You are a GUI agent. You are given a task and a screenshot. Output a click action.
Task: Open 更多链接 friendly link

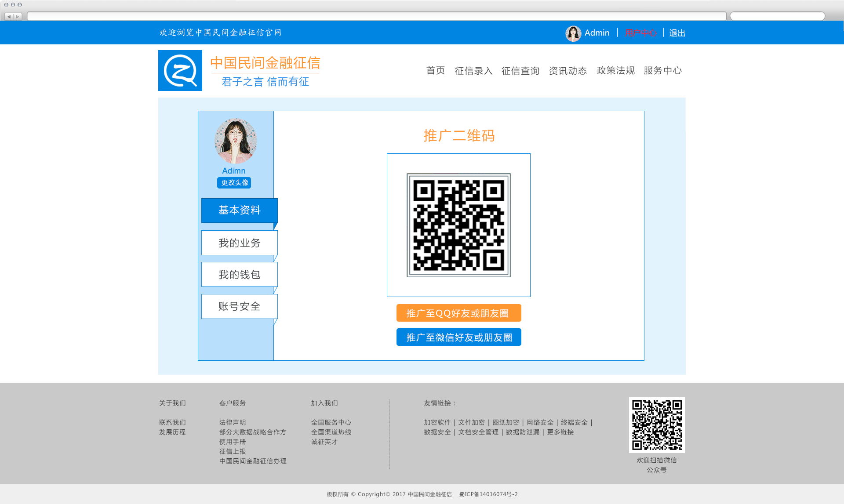tap(560, 432)
